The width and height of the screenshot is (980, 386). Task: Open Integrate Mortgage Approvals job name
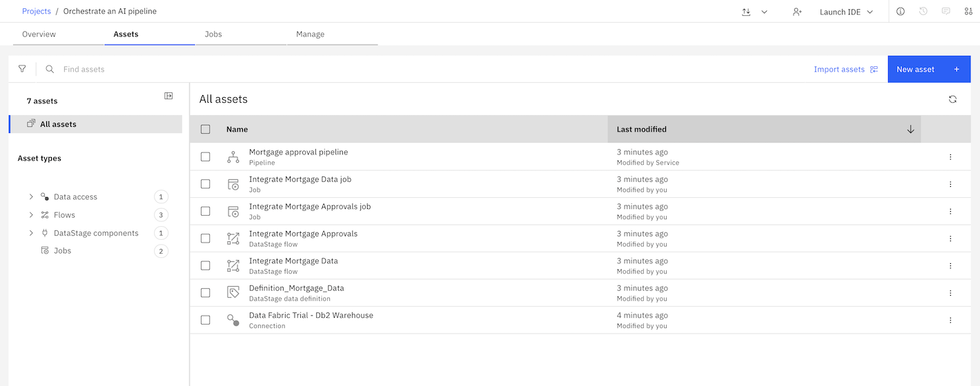tap(310, 206)
